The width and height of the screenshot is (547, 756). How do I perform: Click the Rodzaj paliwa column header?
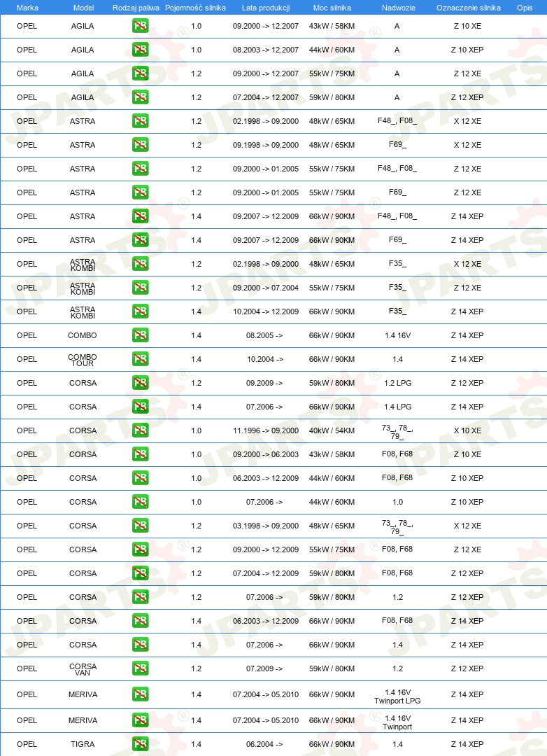pyautogui.click(x=136, y=8)
